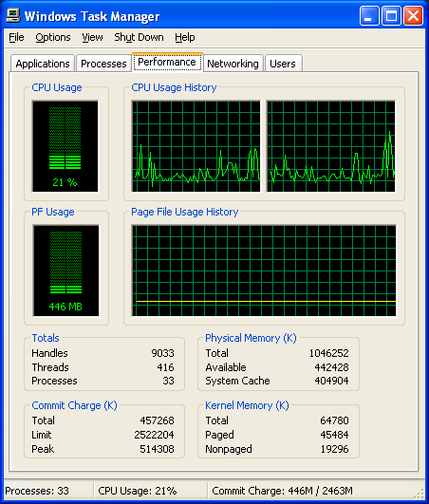Click the left CPU Usage History graph

click(196, 146)
